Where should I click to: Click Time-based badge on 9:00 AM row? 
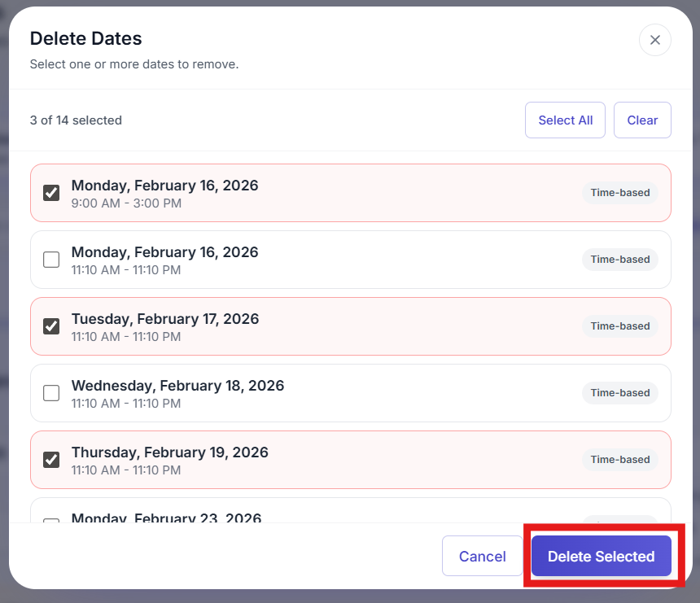[x=619, y=193]
